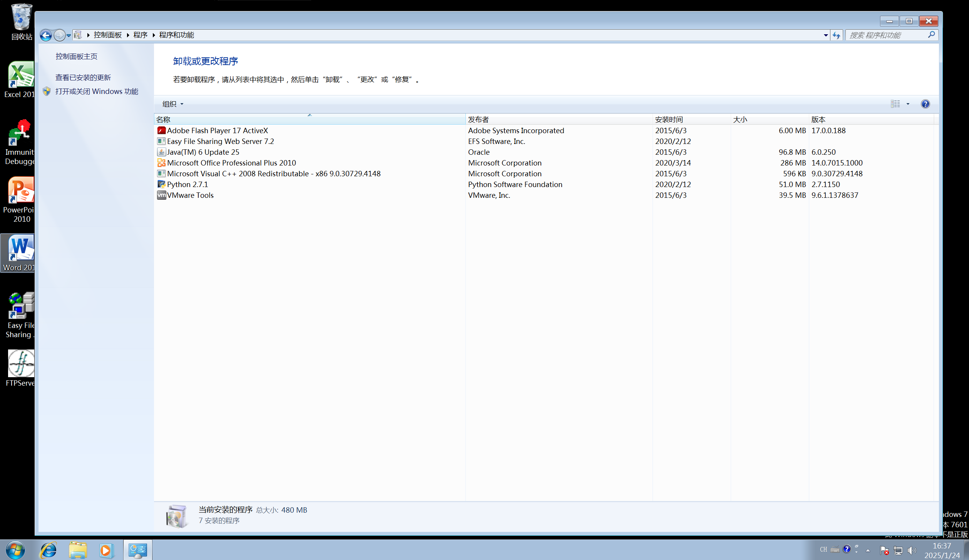
Task: Click the 搜索 程序和功能 search box
Action: click(885, 35)
